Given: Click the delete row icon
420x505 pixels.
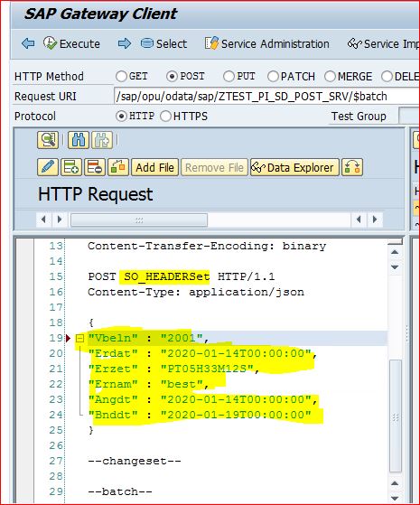Looking at the screenshot, I should click(x=95, y=167).
